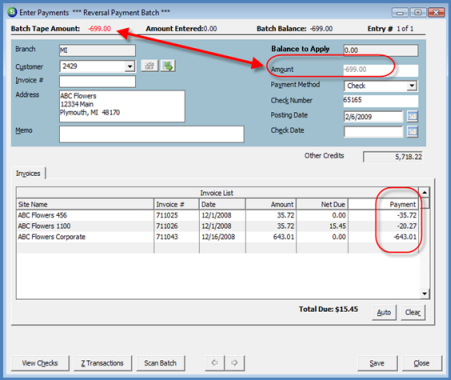This screenshot has width=451, height=380.
Task: Click the empty Check Date field
Action: pyautogui.click(x=373, y=132)
